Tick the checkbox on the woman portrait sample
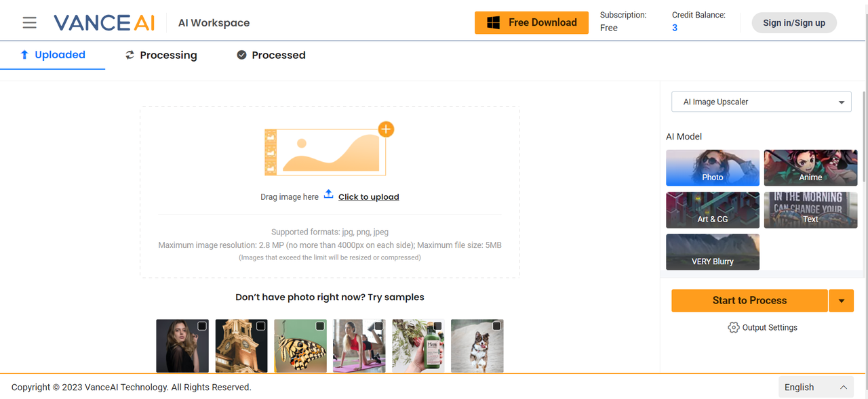The height and width of the screenshot is (399, 868). [202, 326]
